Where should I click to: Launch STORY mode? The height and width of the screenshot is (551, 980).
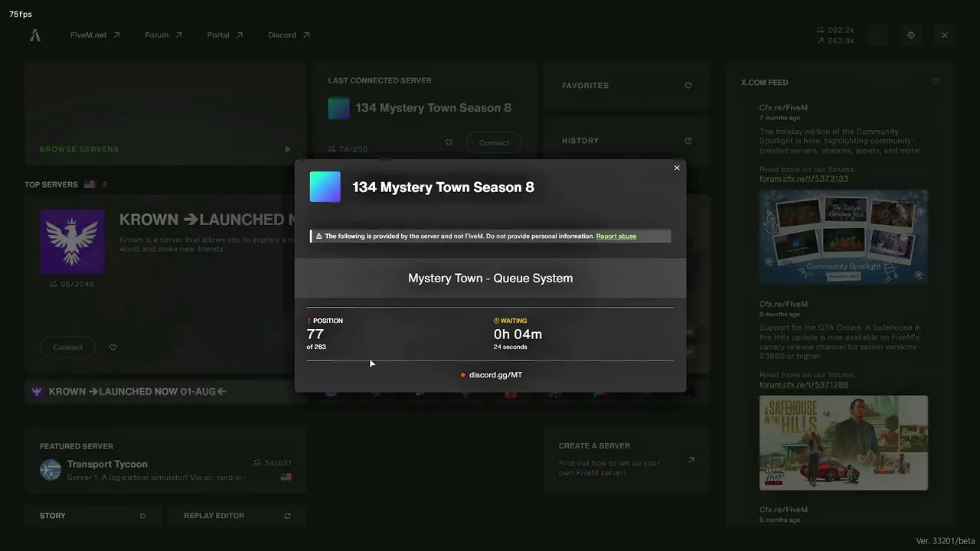click(93, 516)
